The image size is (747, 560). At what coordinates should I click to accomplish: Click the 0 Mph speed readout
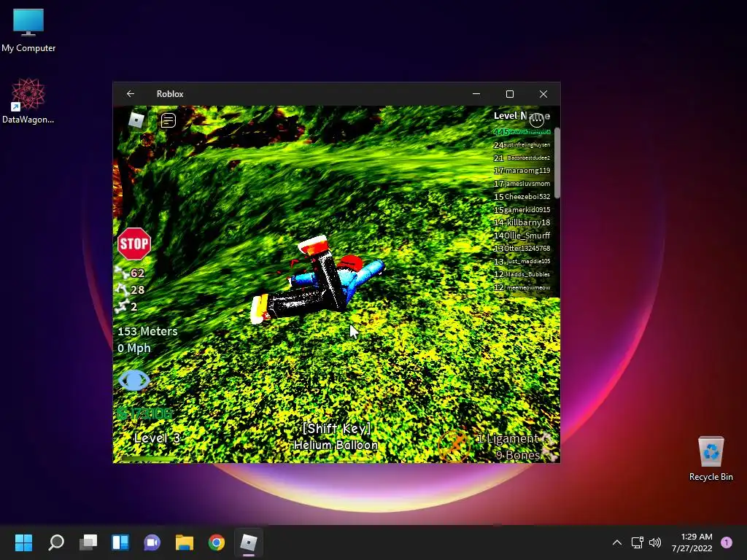134,348
